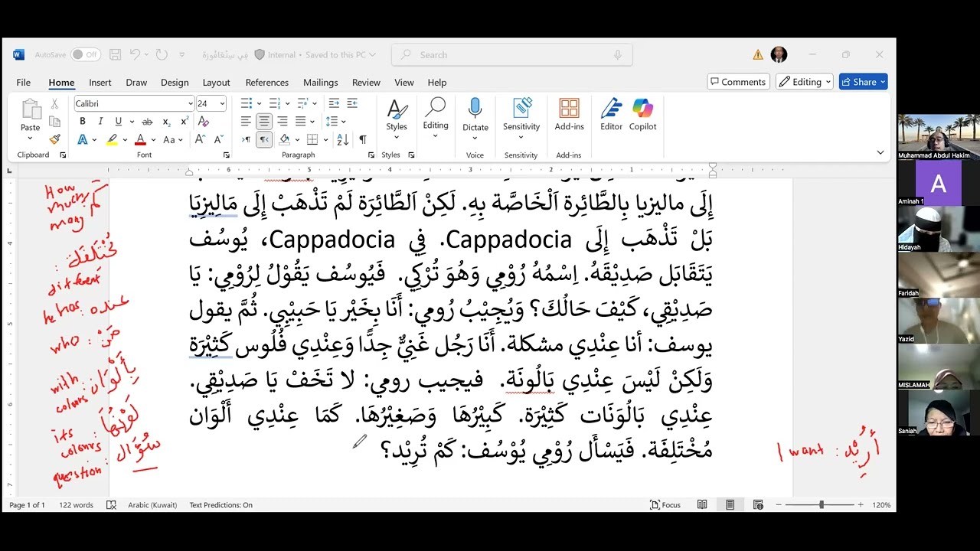Decrease font size with shrink font icon
The width and height of the screenshot is (980, 551).
tap(218, 139)
